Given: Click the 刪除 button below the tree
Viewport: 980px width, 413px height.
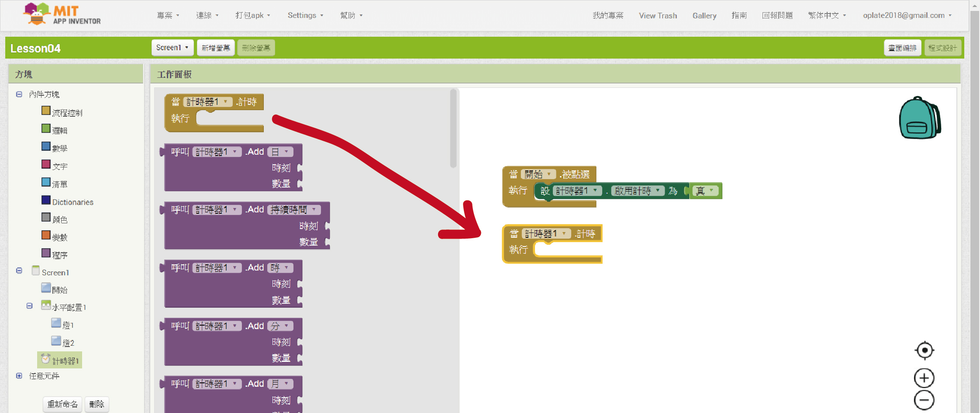Looking at the screenshot, I should tap(97, 404).
